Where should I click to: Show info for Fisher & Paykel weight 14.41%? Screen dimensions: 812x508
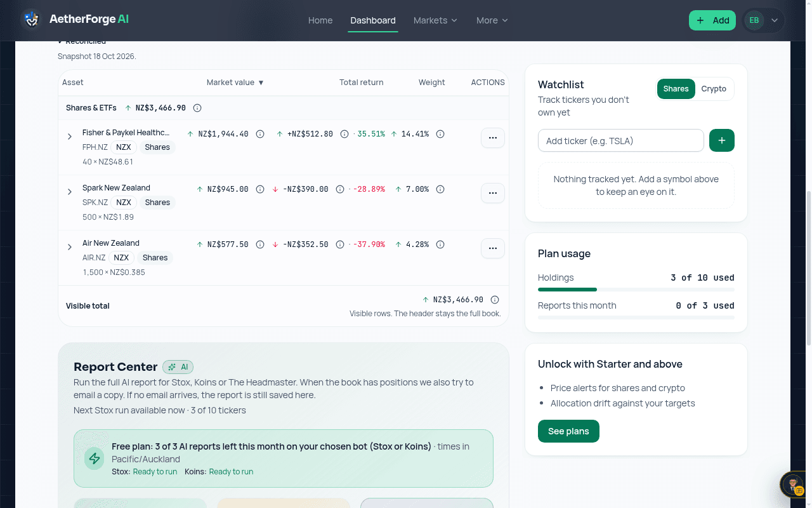[440, 134]
